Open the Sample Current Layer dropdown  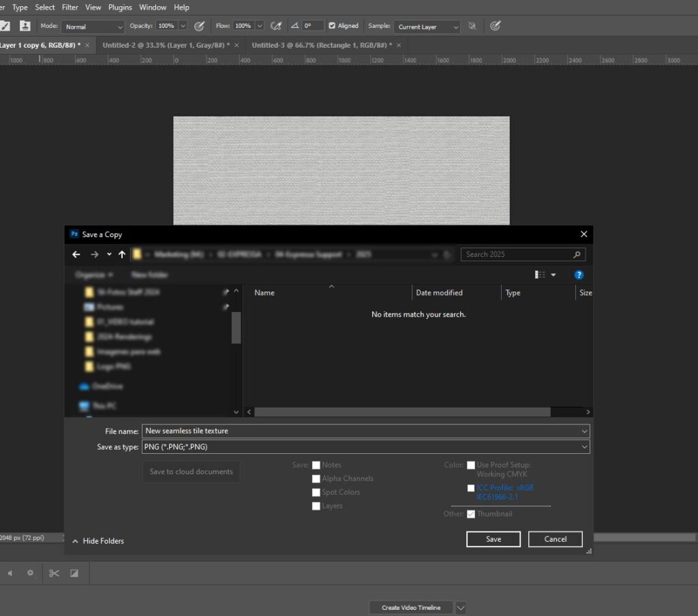point(427,27)
